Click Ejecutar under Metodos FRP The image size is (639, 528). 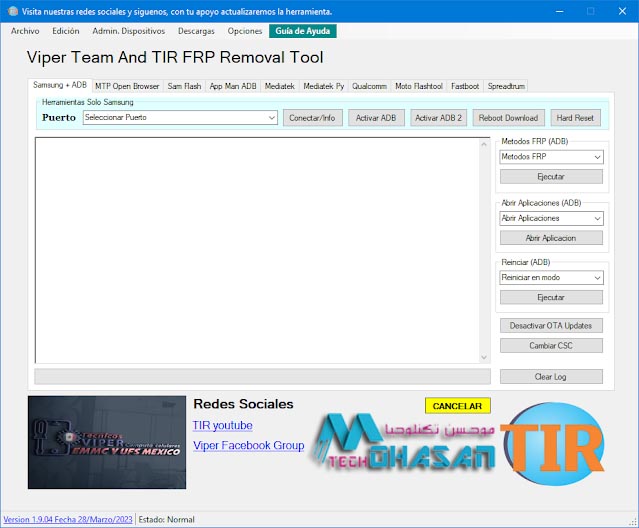[x=551, y=177]
